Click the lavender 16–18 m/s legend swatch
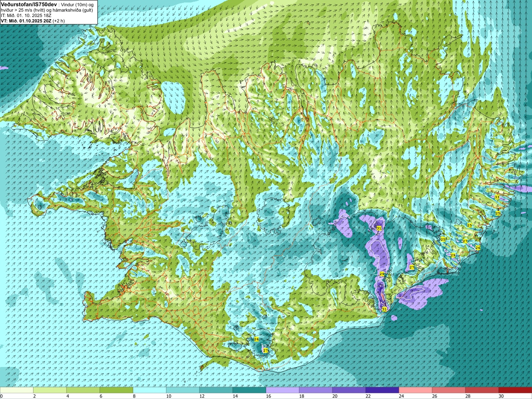This screenshot has height=399, width=532. point(283,390)
